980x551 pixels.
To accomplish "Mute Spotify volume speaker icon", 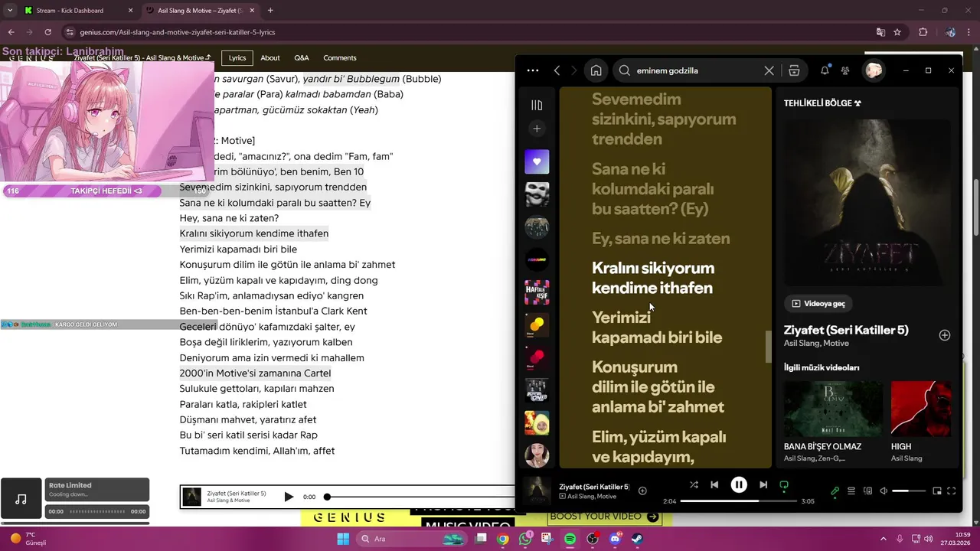I will pyautogui.click(x=884, y=491).
